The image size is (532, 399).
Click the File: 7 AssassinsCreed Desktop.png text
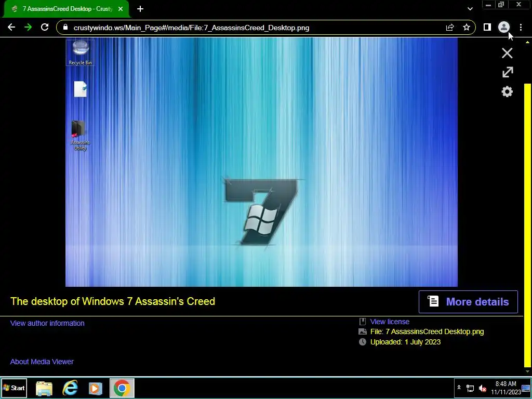tap(427, 331)
